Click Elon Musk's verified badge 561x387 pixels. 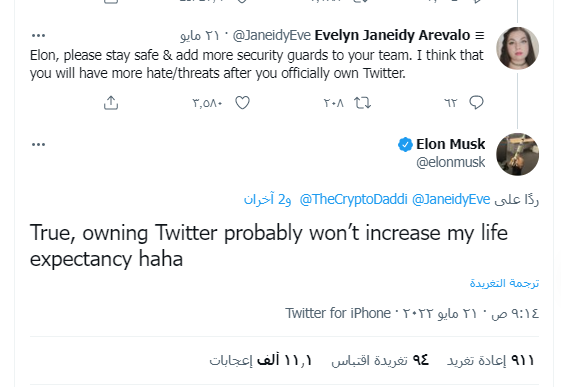405,144
